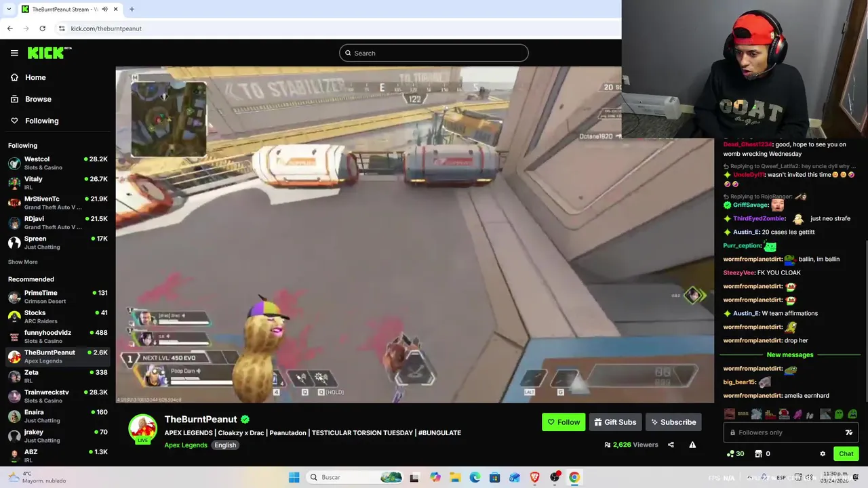Open Brave browser from the taskbar
868x488 pixels.
(x=534, y=477)
